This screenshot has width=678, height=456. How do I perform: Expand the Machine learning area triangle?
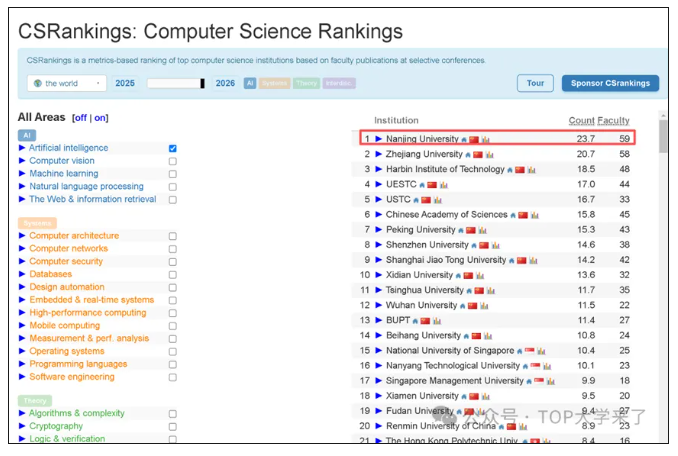(x=22, y=174)
